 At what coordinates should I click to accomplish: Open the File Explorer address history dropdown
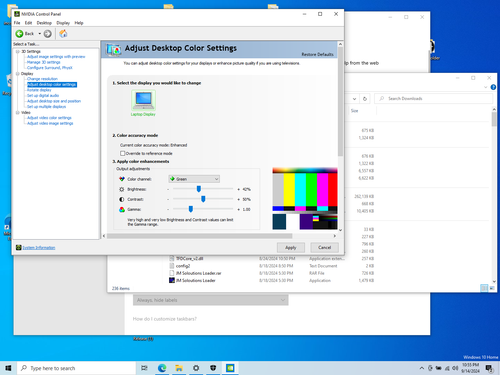tap(354, 99)
